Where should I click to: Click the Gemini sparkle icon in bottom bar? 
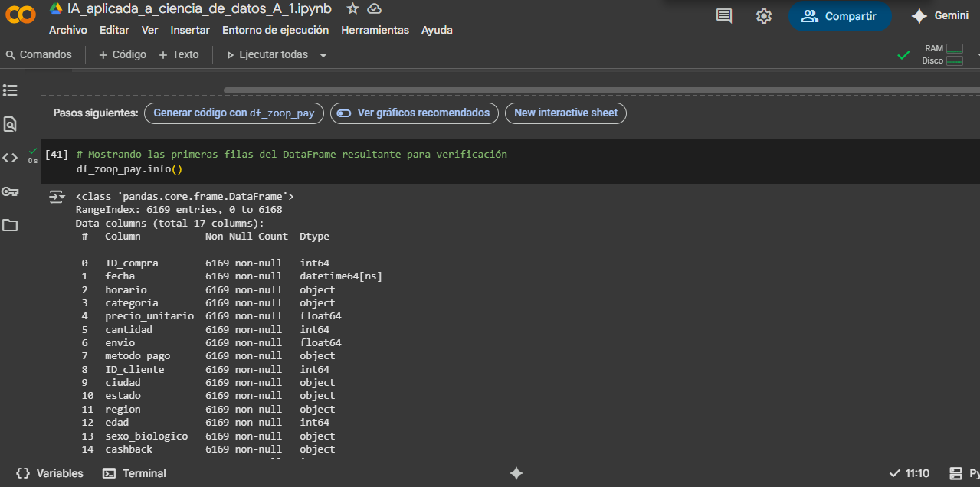click(516, 473)
